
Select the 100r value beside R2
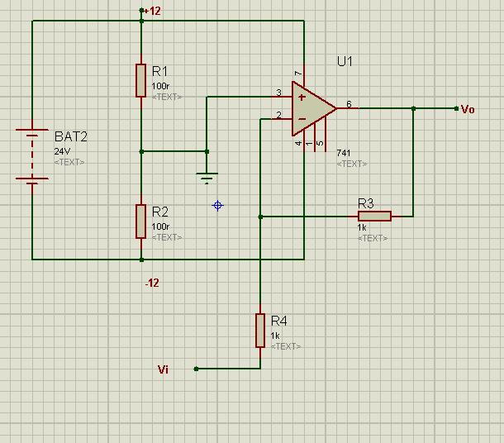point(160,226)
